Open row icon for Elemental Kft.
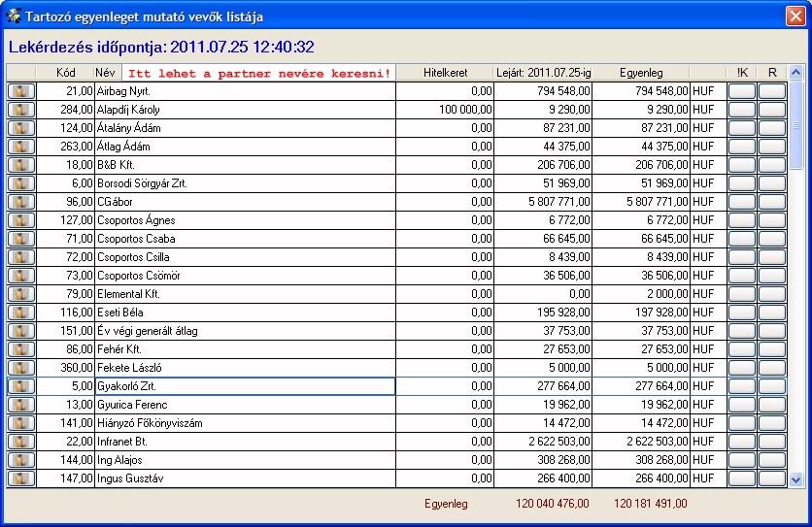 [x=21, y=294]
